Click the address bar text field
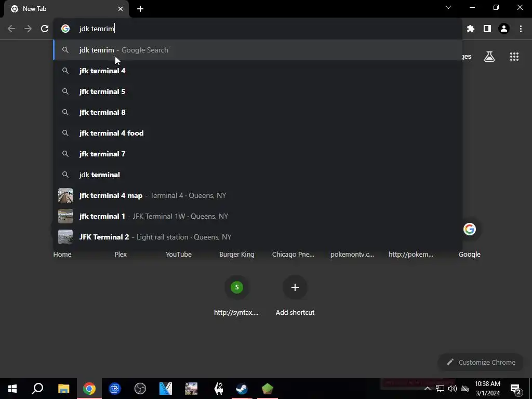Screen dimensions: 532x399 tap(258, 29)
